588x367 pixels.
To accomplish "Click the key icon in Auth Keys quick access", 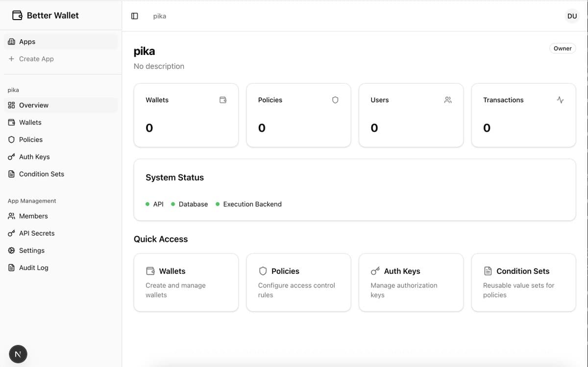I will 375,271.
